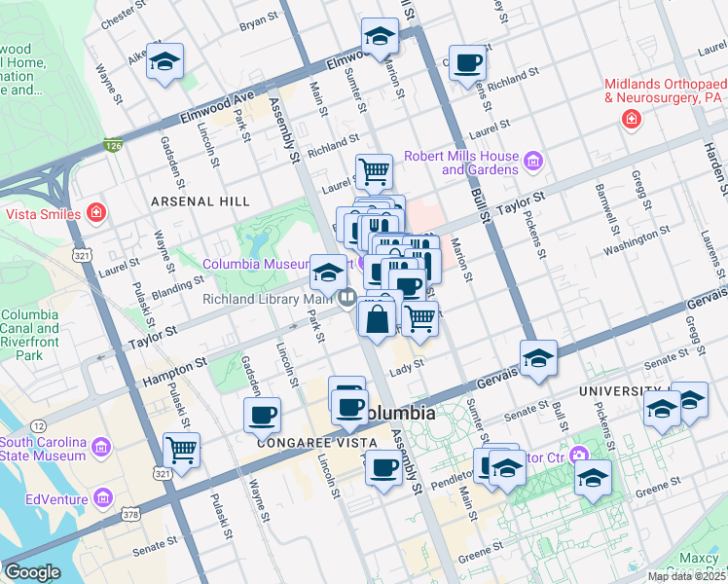
Task: Click the left school marker under University label
Action: tap(662, 410)
